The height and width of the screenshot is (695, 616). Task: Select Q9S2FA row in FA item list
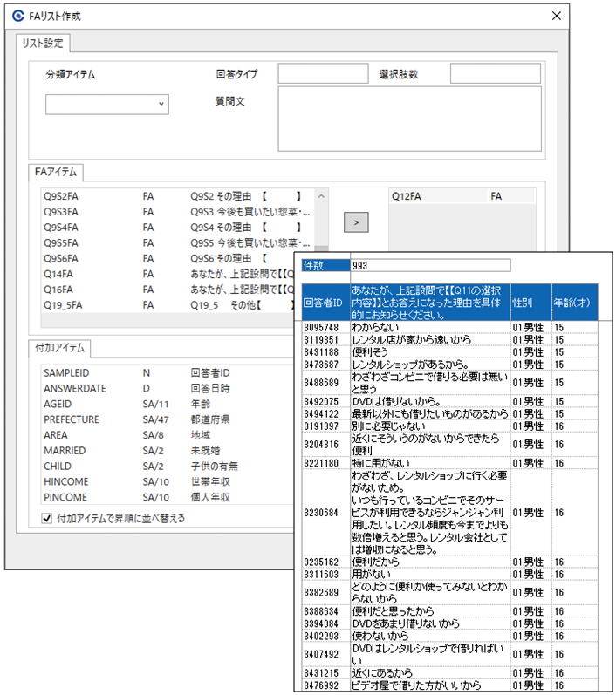click(x=177, y=196)
